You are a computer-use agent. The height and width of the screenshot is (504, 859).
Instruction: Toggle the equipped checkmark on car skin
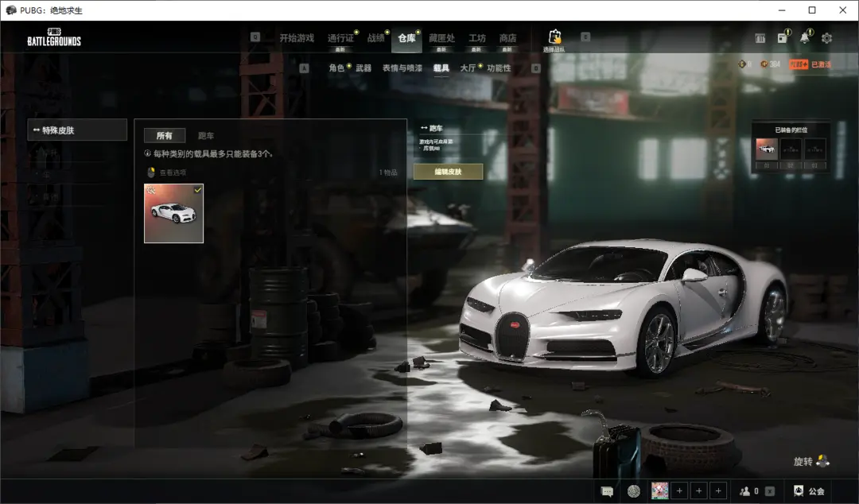(x=198, y=189)
